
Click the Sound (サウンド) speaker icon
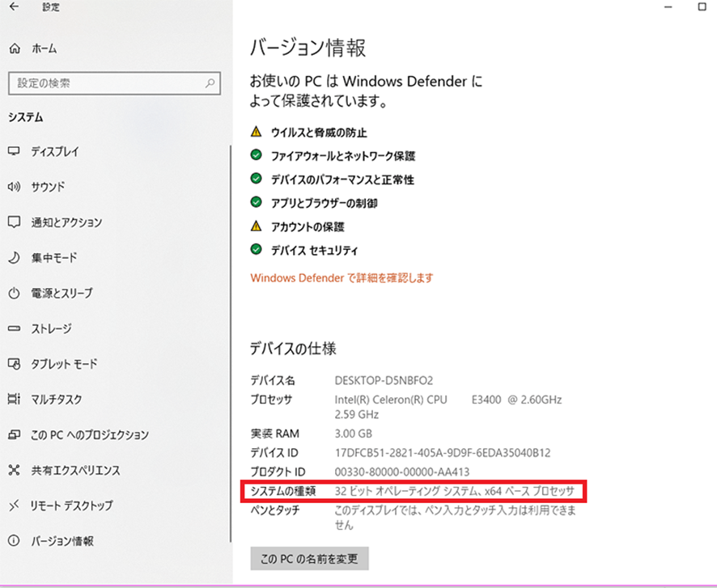click(x=14, y=187)
